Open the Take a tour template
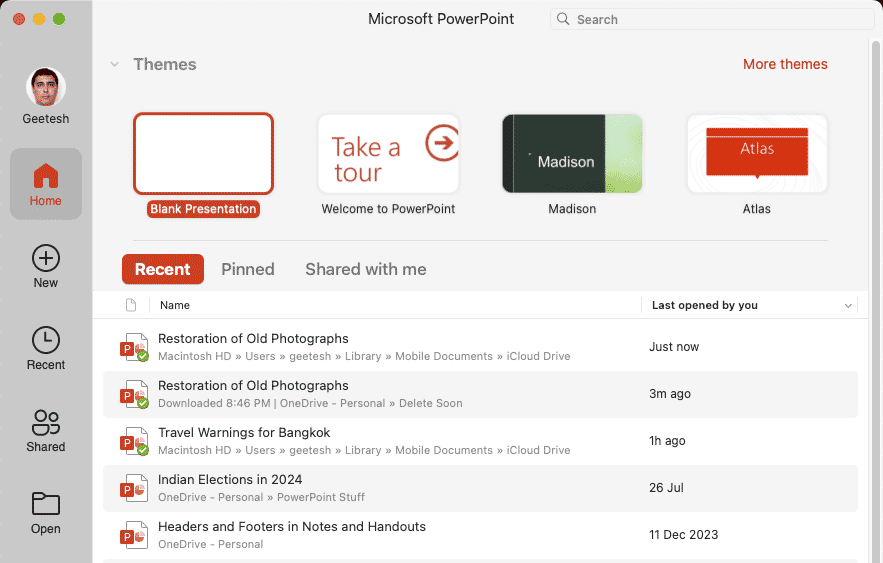 389,154
